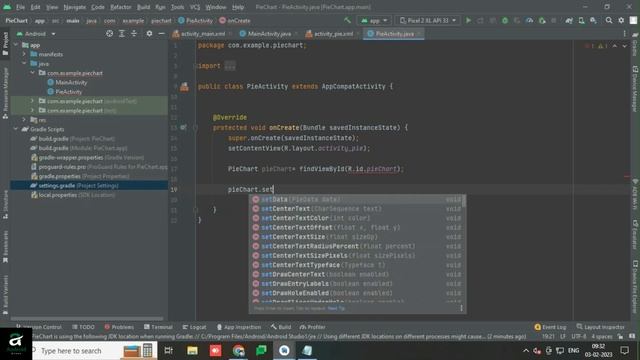Toggle the Structure side tab
The width and height of the screenshot is (640, 360).
[5, 205]
